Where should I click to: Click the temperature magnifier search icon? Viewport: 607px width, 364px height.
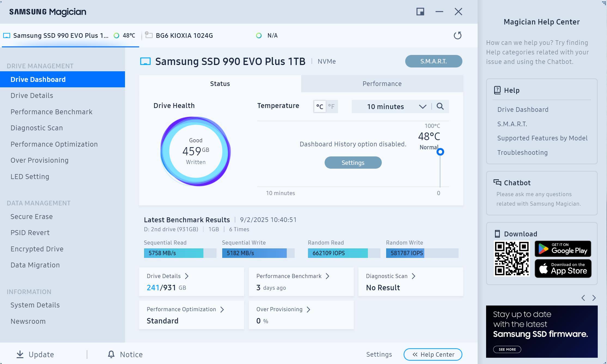[x=440, y=106]
